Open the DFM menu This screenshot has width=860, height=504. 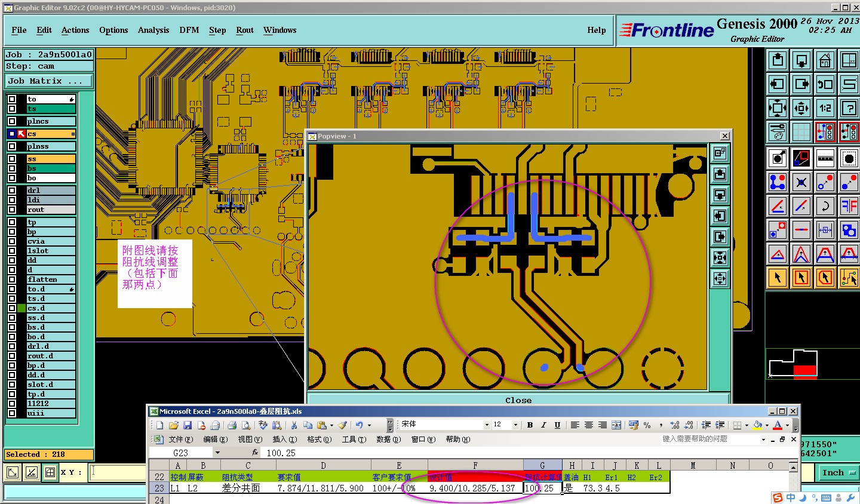tap(189, 30)
